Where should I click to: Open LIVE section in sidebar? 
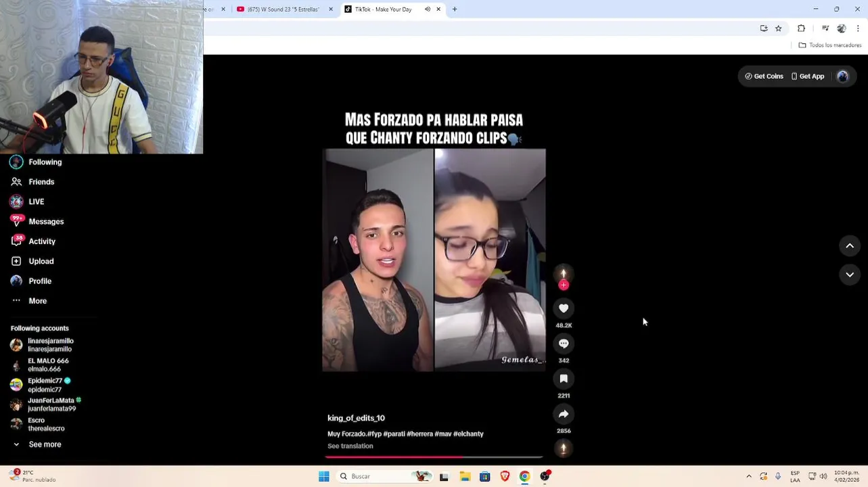[x=27, y=202]
